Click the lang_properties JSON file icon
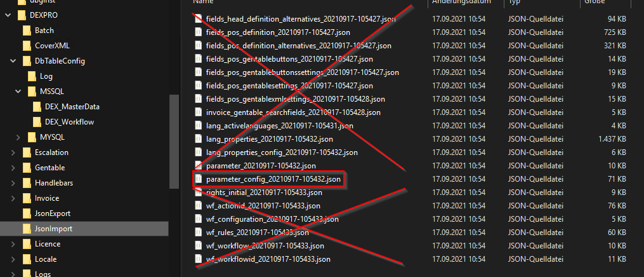Screen dimensions: 644x277 (199, 139)
